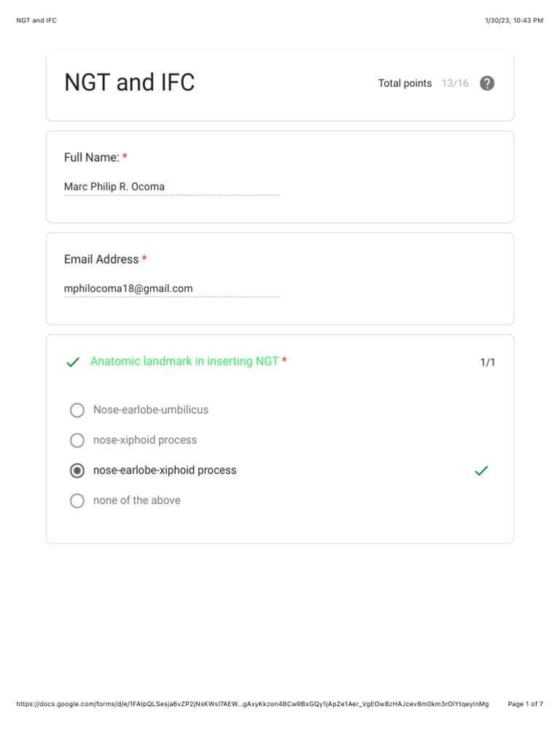The width and height of the screenshot is (560, 747).
Task: Select the nose-earlobe-xiphoid process radio button
Action: click(77, 471)
